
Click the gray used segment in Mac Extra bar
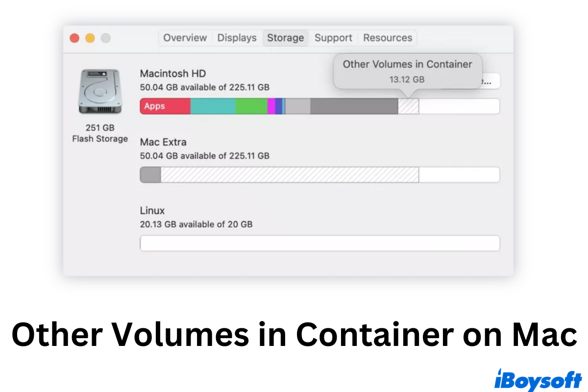(x=150, y=175)
